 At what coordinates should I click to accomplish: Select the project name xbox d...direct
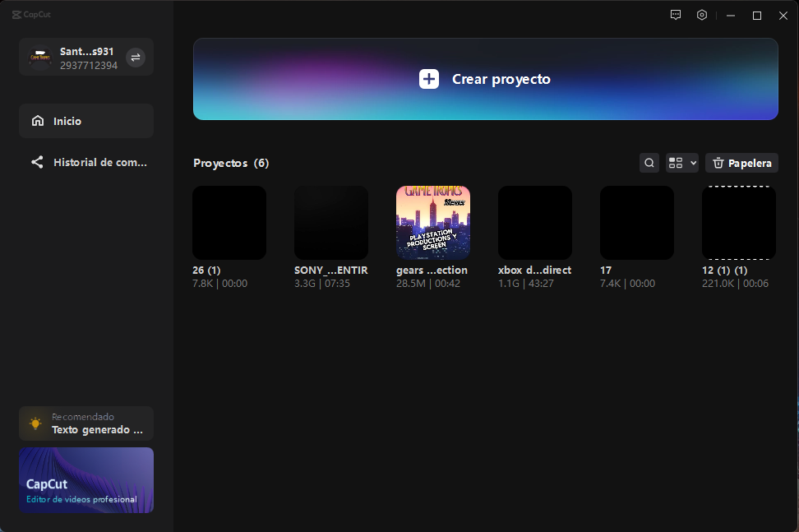[x=535, y=270]
